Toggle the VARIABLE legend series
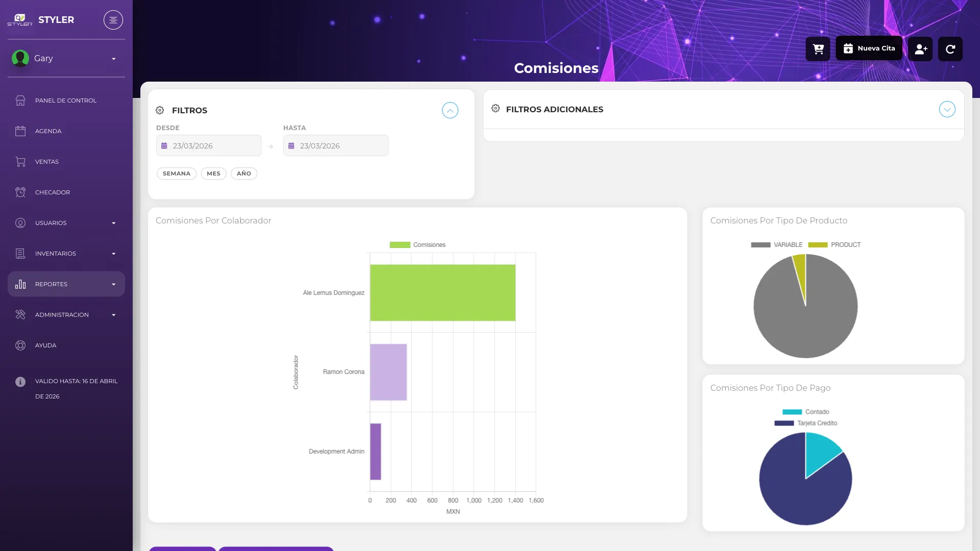The image size is (980, 551). pyautogui.click(x=777, y=245)
